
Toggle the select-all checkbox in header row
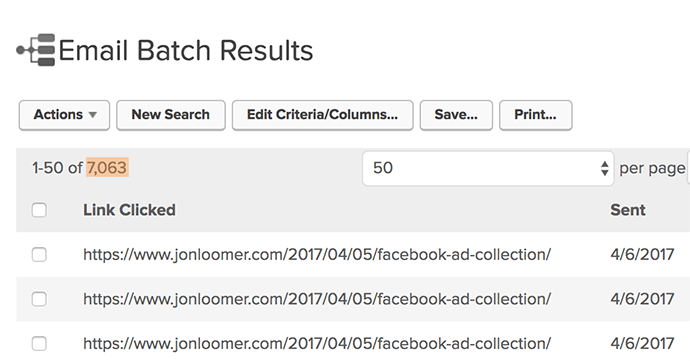[39, 210]
